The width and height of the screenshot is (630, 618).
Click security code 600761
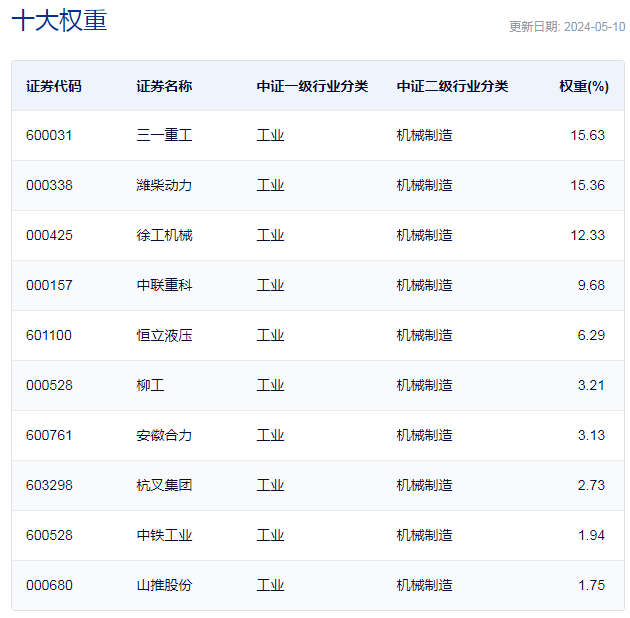[x=49, y=436]
